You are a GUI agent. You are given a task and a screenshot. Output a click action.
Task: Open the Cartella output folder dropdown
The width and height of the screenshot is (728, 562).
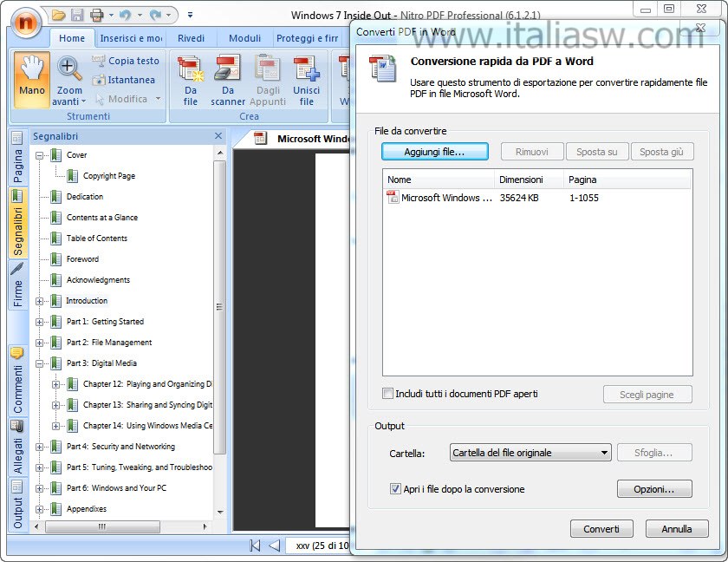pyautogui.click(x=530, y=453)
